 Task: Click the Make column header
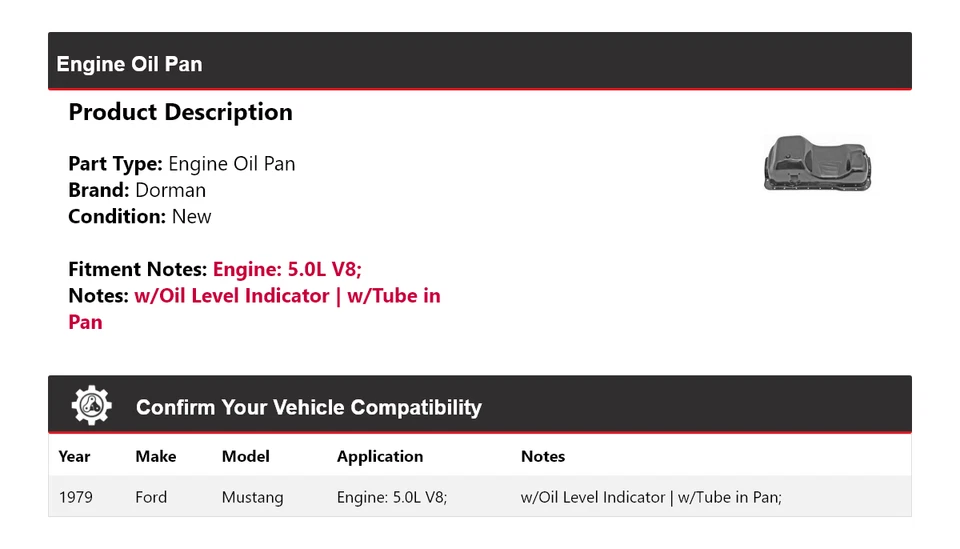point(156,456)
